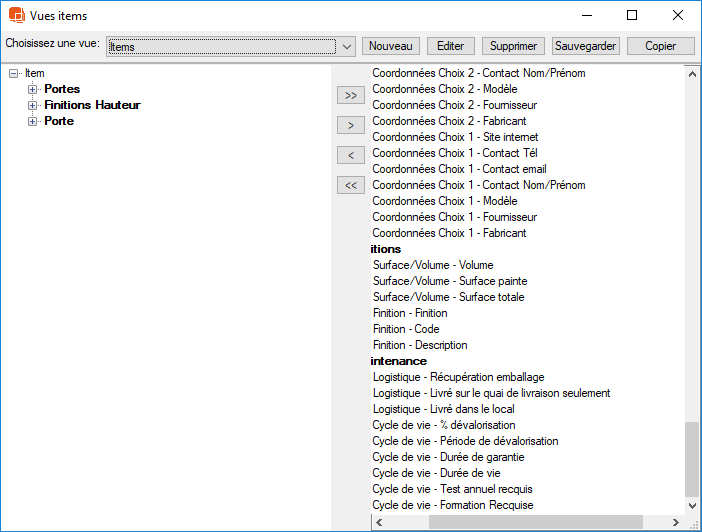Open the view selection dropdown arrow

pyautogui.click(x=346, y=47)
